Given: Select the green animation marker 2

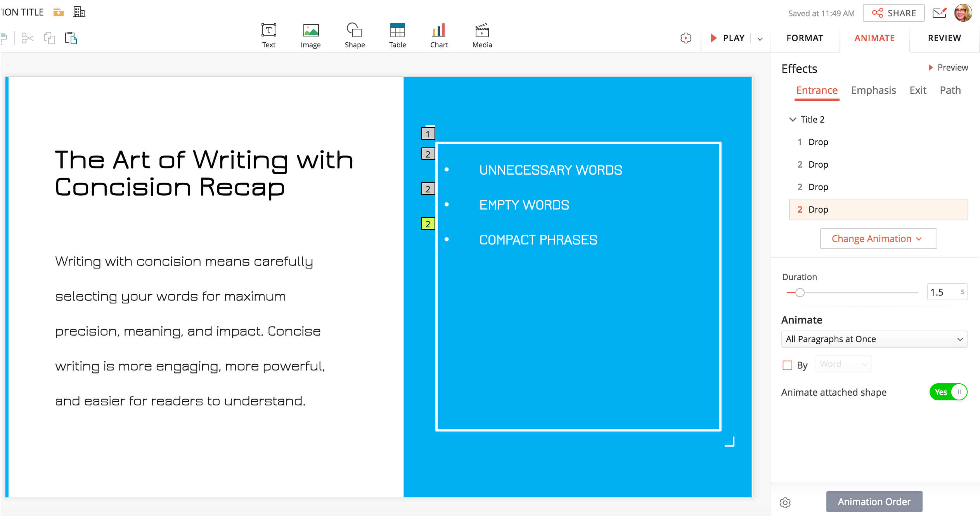Looking at the screenshot, I should [x=428, y=223].
